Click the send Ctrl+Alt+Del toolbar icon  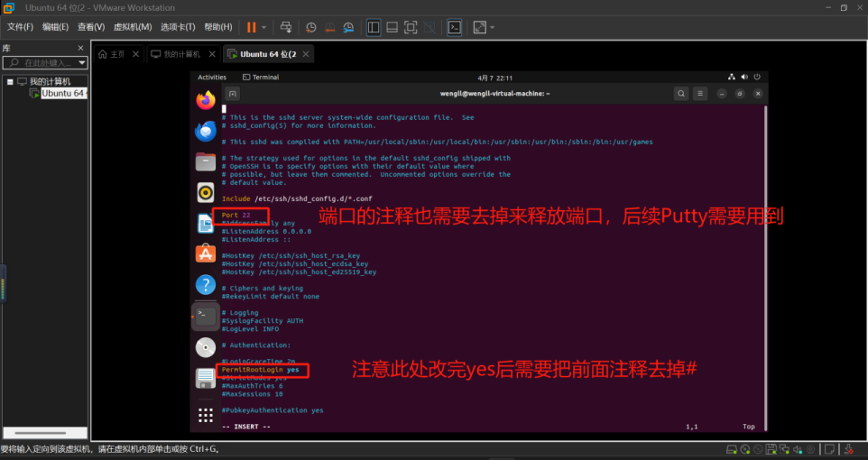(286, 27)
